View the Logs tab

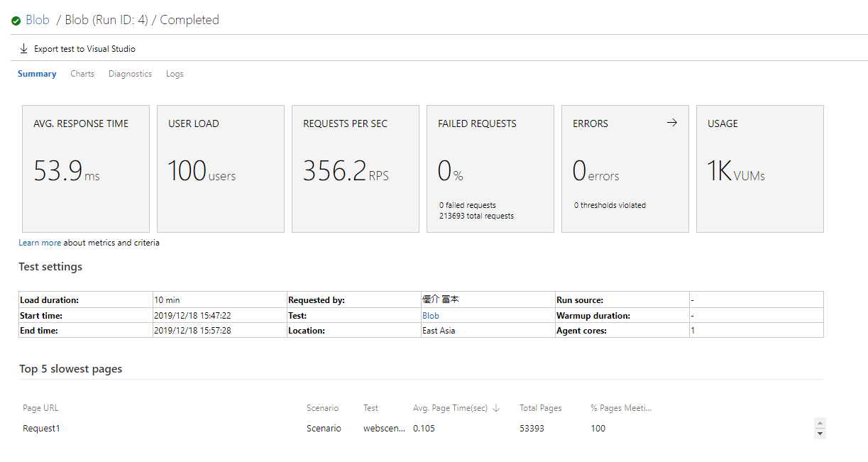pos(175,74)
